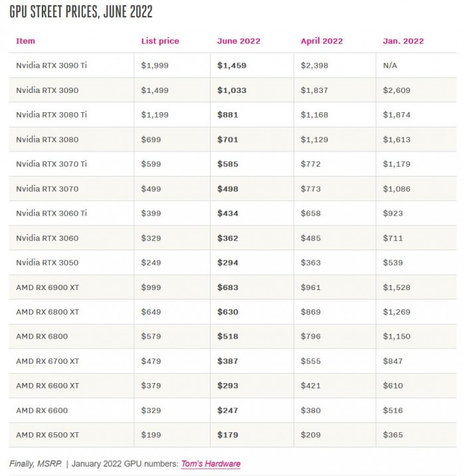Click the Nvidia RTX 3090 Ti row name
Viewport: 465px width, 476px height.
[52, 65]
